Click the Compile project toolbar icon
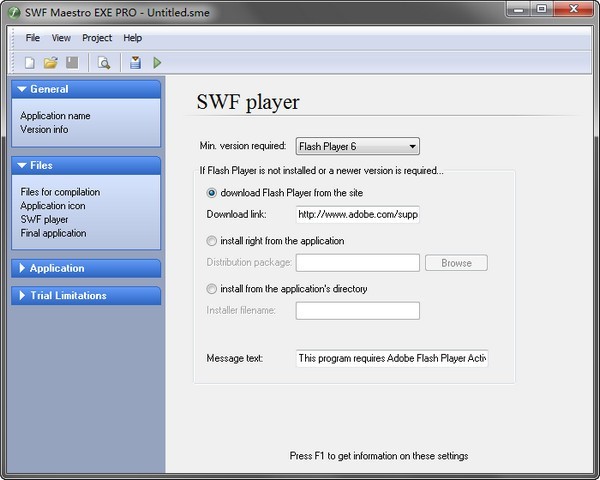The image size is (600, 480). coord(136,63)
